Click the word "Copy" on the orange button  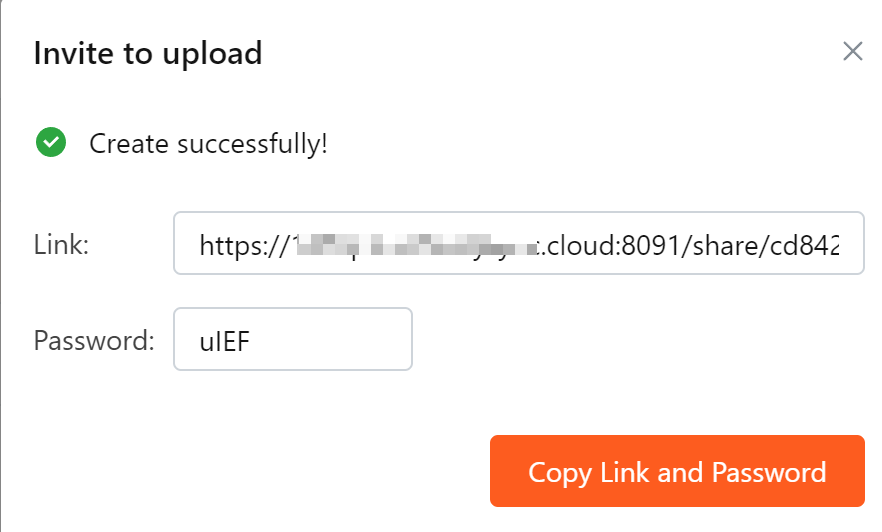pos(560,473)
